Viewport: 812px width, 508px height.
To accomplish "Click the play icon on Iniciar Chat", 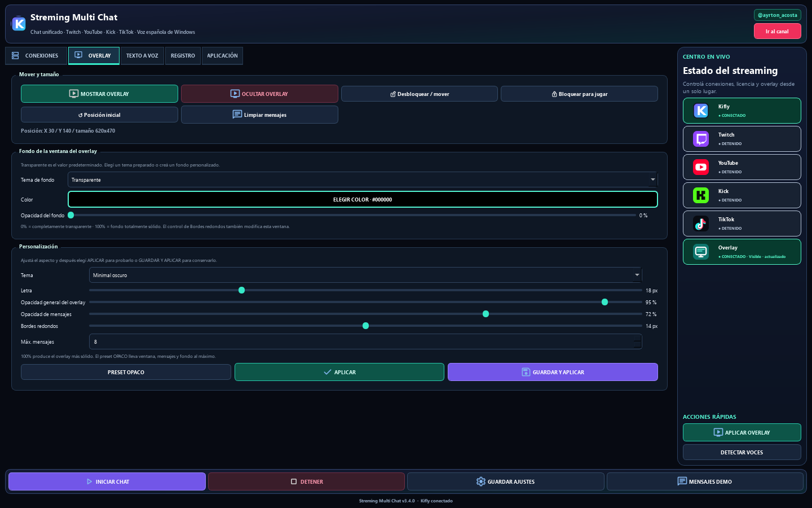I will tap(89, 481).
